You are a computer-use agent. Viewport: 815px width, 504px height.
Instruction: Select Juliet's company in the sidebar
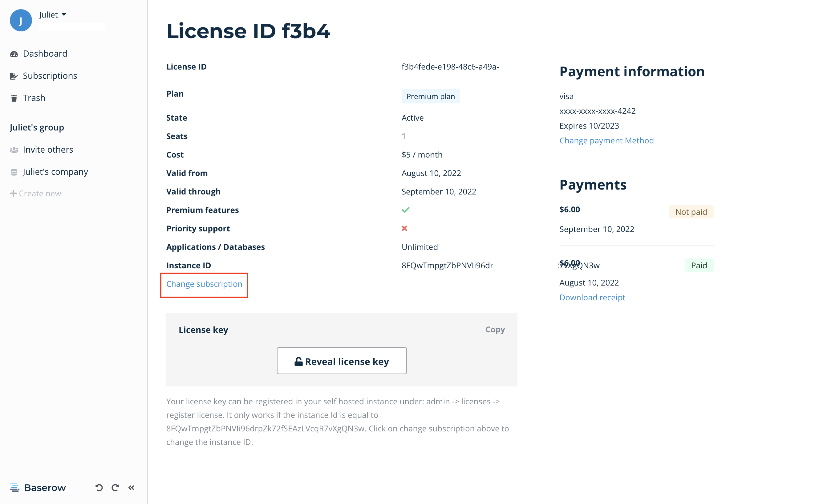point(55,172)
